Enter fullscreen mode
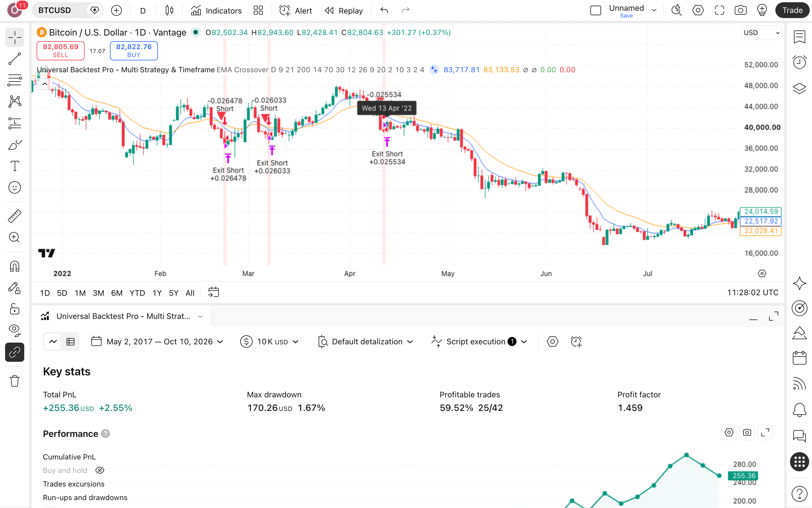 point(720,10)
